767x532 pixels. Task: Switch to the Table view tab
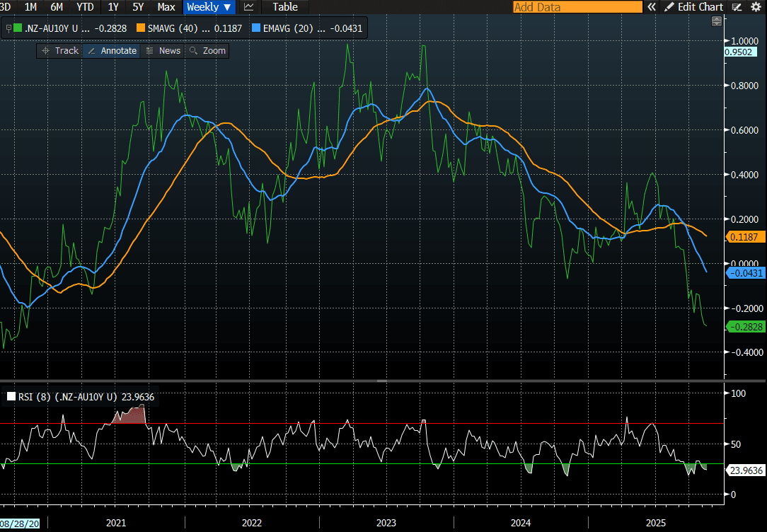click(x=285, y=7)
